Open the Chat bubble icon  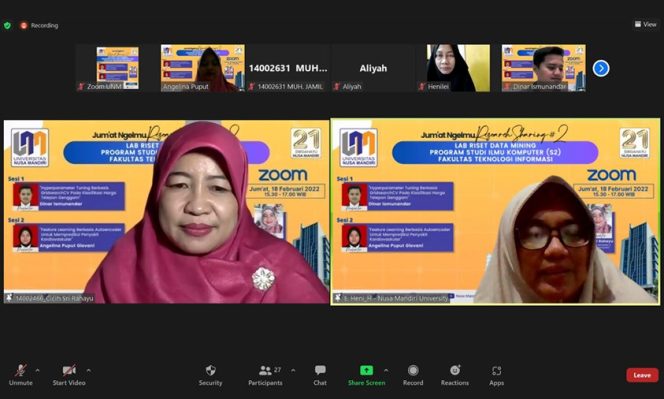tap(320, 375)
